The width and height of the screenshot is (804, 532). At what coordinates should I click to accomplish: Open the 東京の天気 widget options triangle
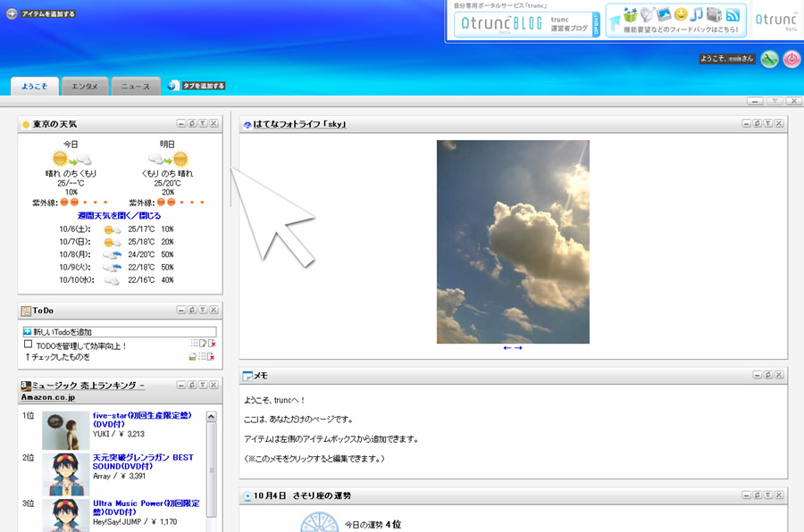tap(203, 123)
